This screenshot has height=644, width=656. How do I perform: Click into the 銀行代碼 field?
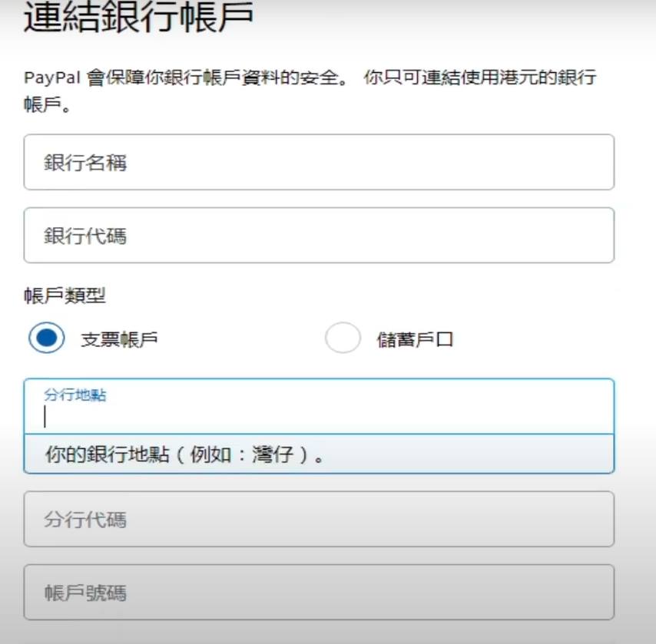tap(319, 235)
